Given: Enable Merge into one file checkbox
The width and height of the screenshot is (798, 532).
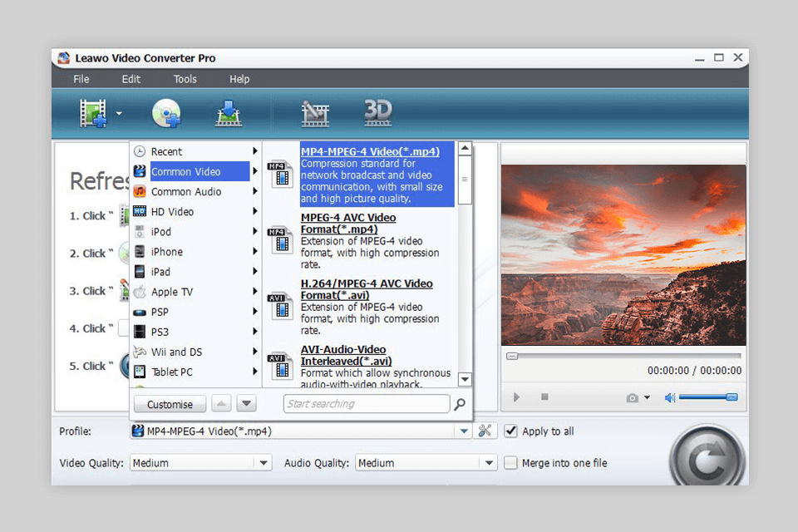Looking at the screenshot, I should tap(511, 463).
